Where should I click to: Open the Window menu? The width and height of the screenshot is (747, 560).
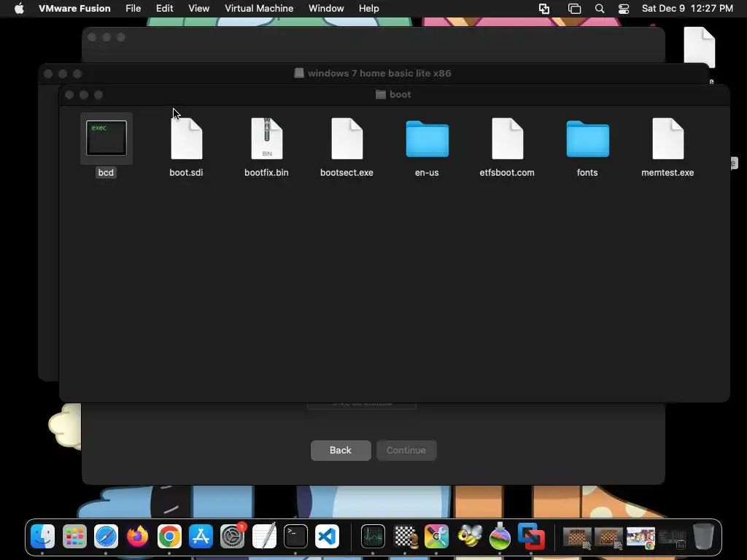click(x=326, y=8)
